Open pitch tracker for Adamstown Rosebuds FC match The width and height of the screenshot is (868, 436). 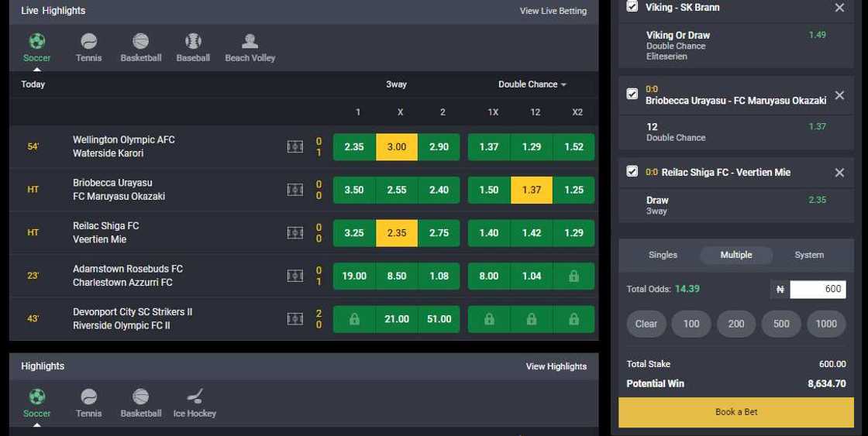coord(295,276)
